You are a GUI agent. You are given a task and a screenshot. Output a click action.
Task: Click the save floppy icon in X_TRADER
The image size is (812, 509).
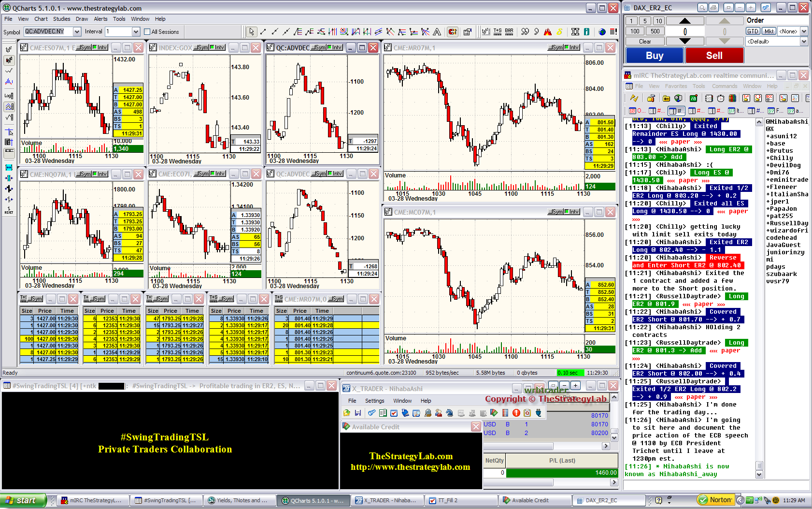[x=358, y=413]
